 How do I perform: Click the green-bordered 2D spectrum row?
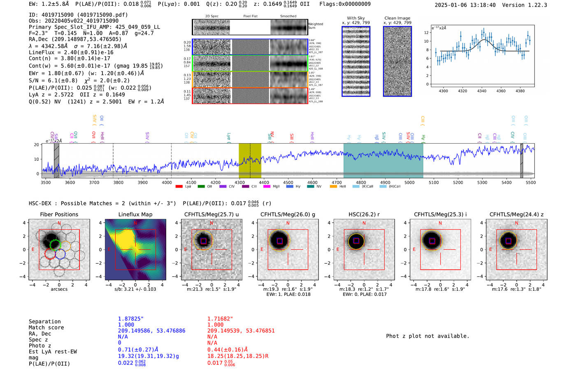[250, 63]
